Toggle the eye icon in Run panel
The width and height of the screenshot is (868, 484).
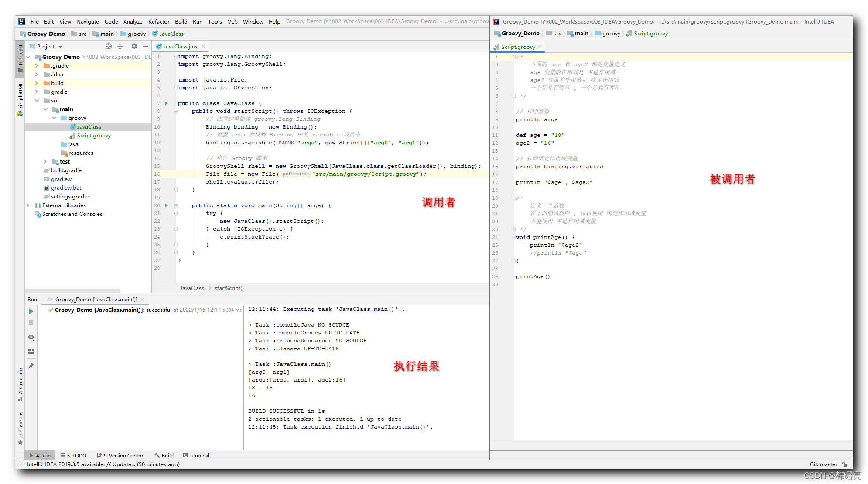pyautogui.click(x=31, y=337)
